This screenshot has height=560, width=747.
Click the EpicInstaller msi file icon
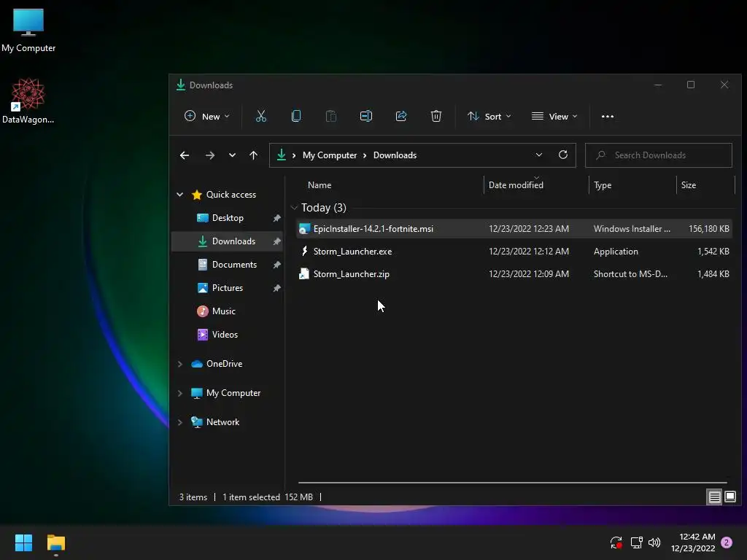[304, 228]
